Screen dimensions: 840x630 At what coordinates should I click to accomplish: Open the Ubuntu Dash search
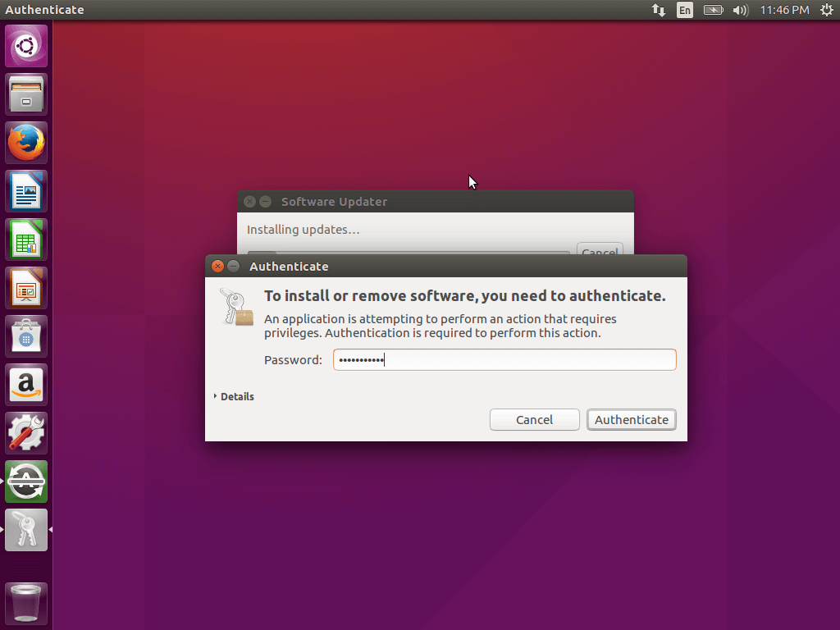[x=25, y=45]
